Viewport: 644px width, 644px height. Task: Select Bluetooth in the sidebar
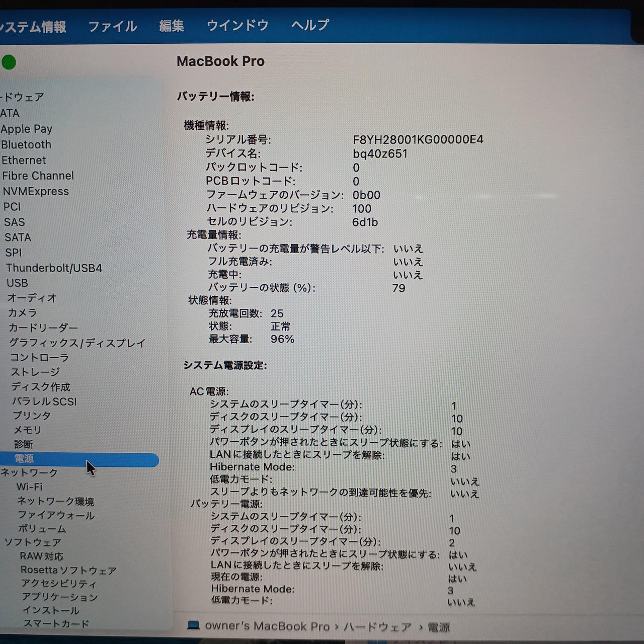pos(26,145)
